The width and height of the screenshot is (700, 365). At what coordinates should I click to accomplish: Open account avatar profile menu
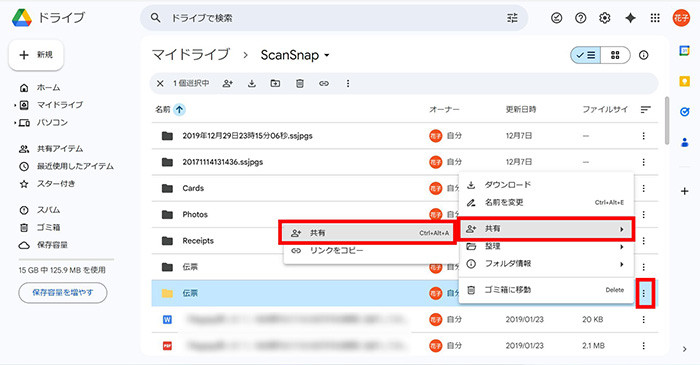tap(681, 18)
